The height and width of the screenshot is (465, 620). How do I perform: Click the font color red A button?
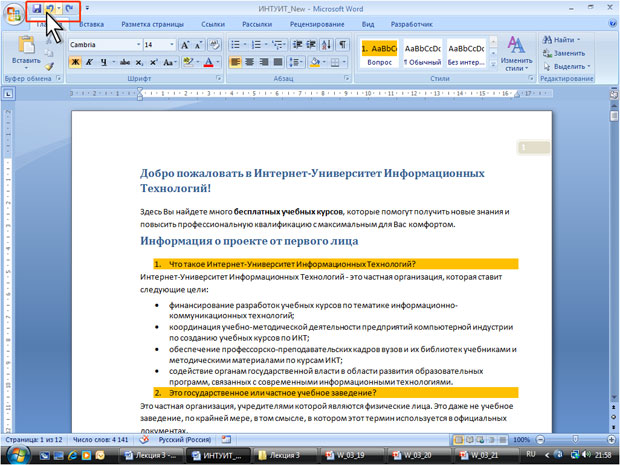(209, 62)
